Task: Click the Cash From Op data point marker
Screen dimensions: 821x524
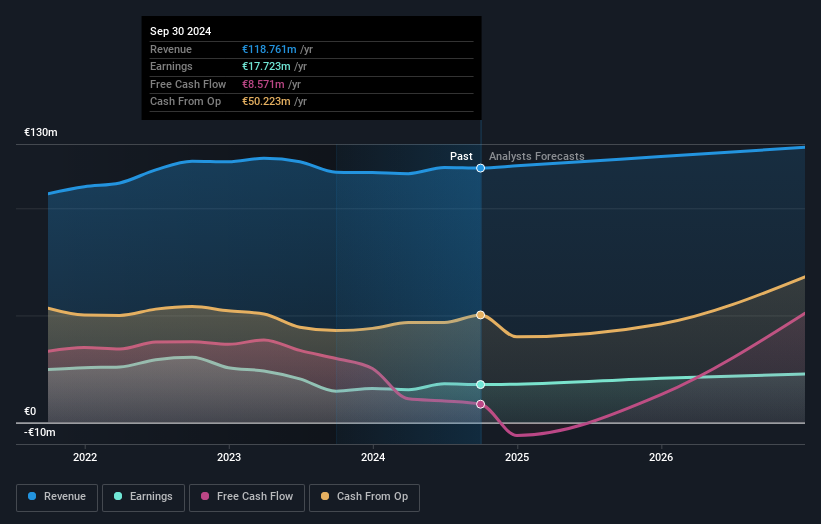Action: tap(480, 315)
